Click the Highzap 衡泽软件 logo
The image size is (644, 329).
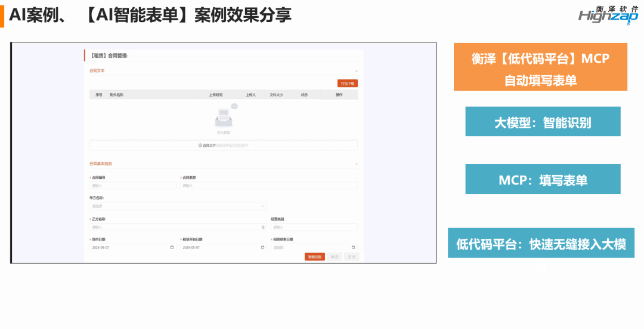pos(609,15)
